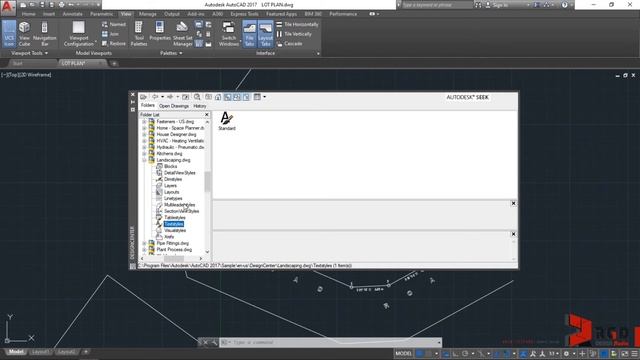Toggle the Tree View icon in DesignCenter

(227, 97)
